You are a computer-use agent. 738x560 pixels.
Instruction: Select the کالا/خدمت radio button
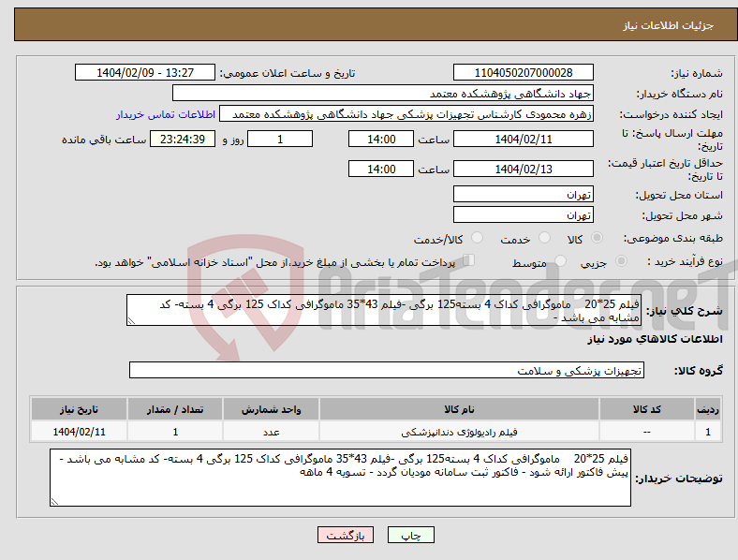tap(478, 238)
